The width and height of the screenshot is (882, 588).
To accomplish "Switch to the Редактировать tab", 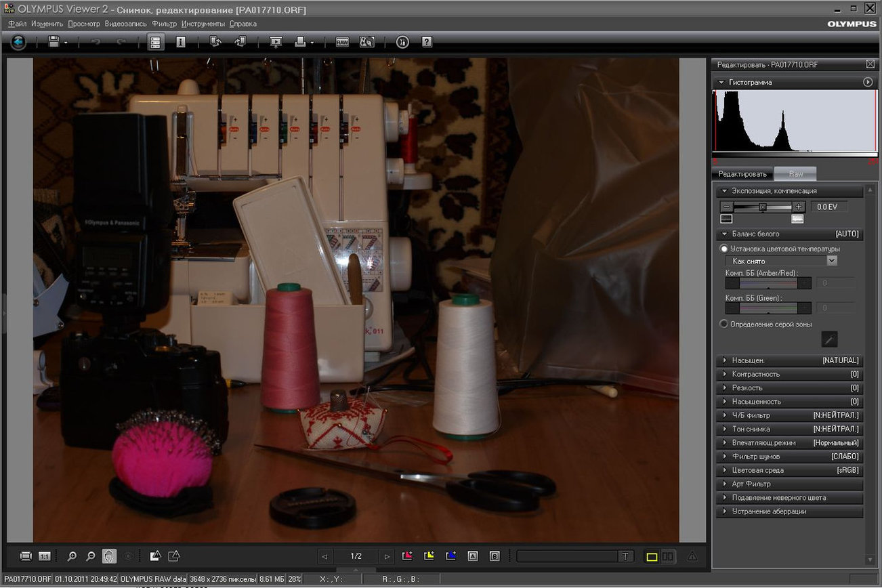I will click(742, 174).
